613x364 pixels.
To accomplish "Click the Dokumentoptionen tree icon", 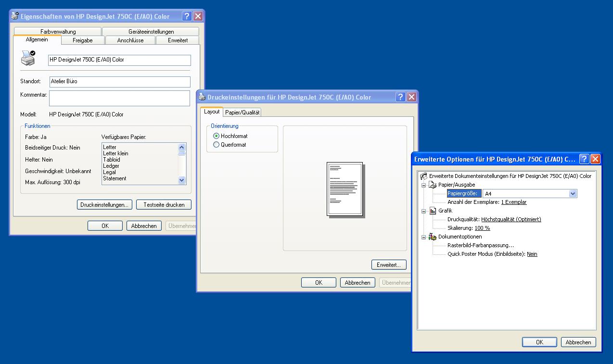I will click(x=433, y=237).
